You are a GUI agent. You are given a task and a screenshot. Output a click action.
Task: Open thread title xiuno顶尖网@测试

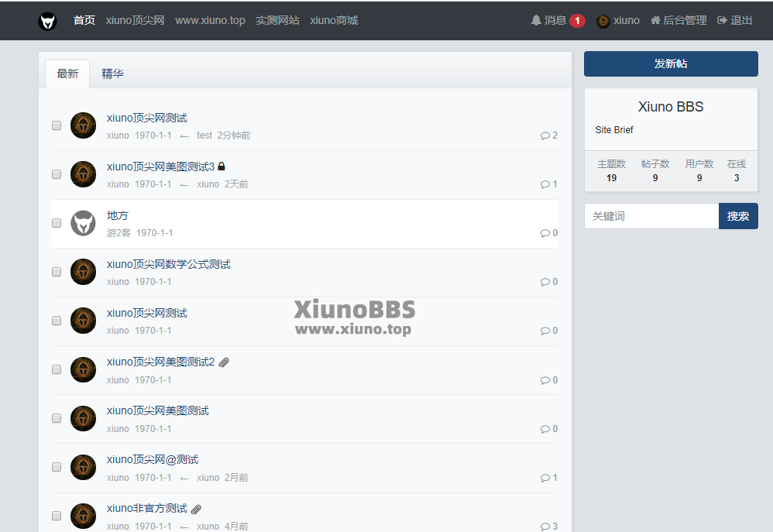153,459
